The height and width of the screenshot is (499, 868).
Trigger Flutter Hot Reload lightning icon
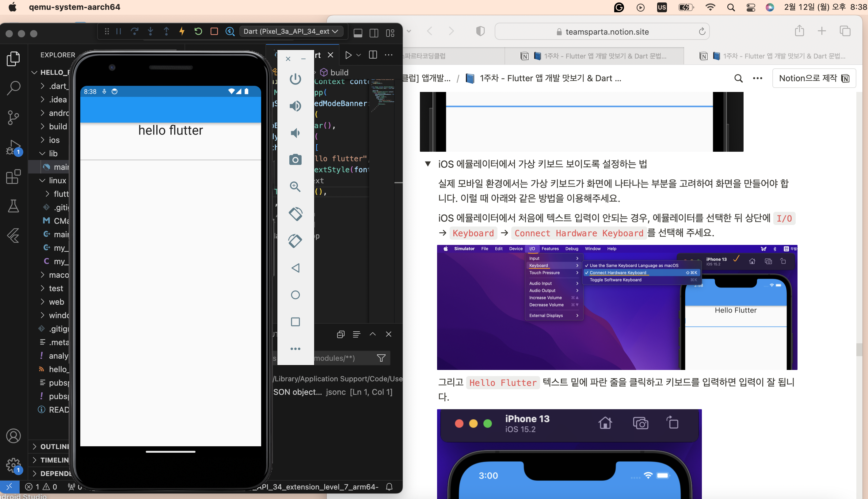[x=182, y=32]
